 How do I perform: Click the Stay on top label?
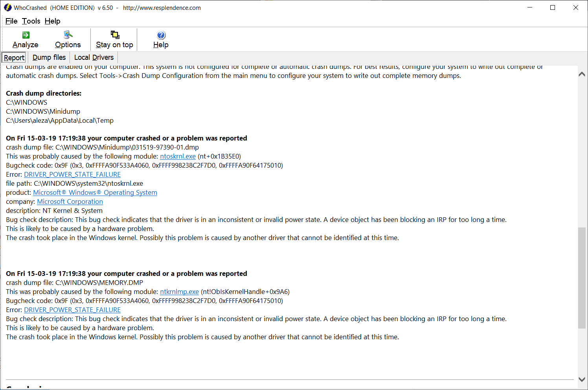(x=114, y=45)
